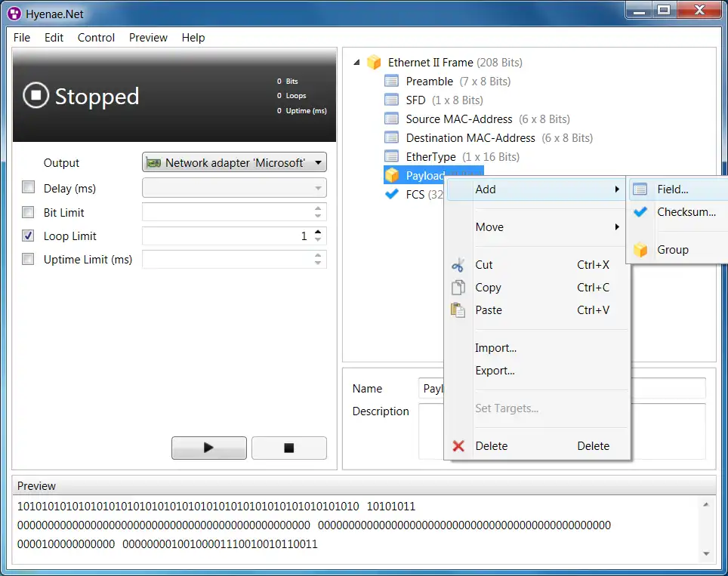This screenshot has height=576, width=728.
Task: Decrease the Loop Limit value
Action: pyautogui.click(x=318, y=239)
